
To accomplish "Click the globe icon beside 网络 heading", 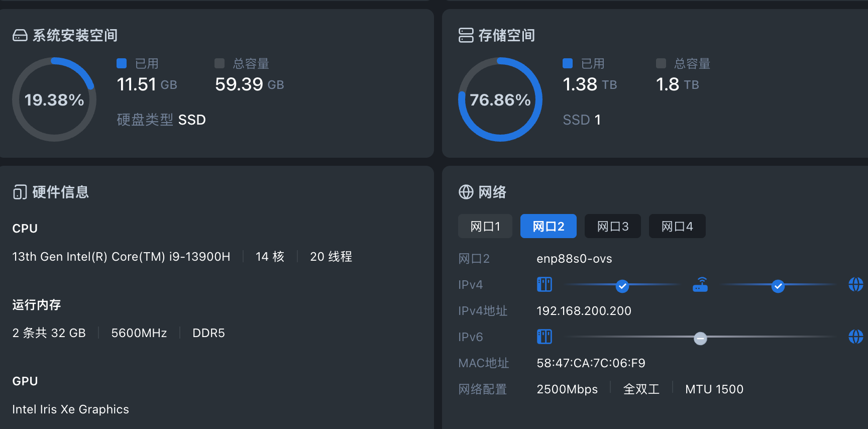I will 466,192.
